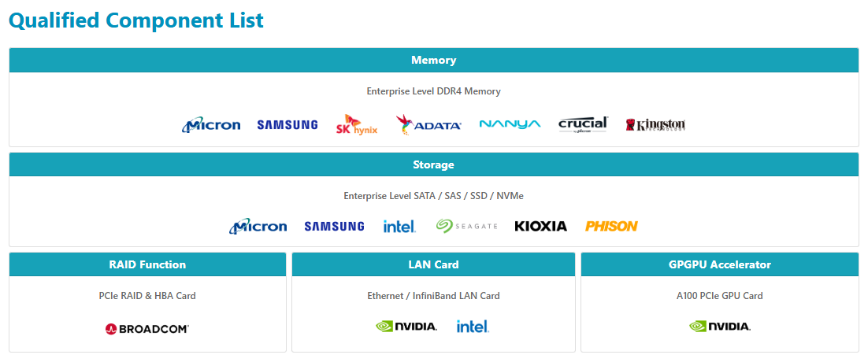Open the Nanya memory logo
The height and width of the screenshot is (362, 868).
[x=510, y=125]
